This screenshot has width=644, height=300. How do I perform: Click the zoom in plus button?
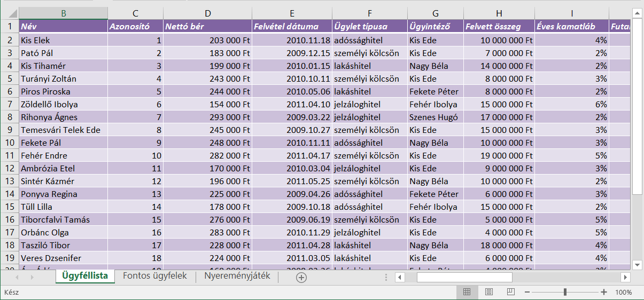tap(604, 292)
